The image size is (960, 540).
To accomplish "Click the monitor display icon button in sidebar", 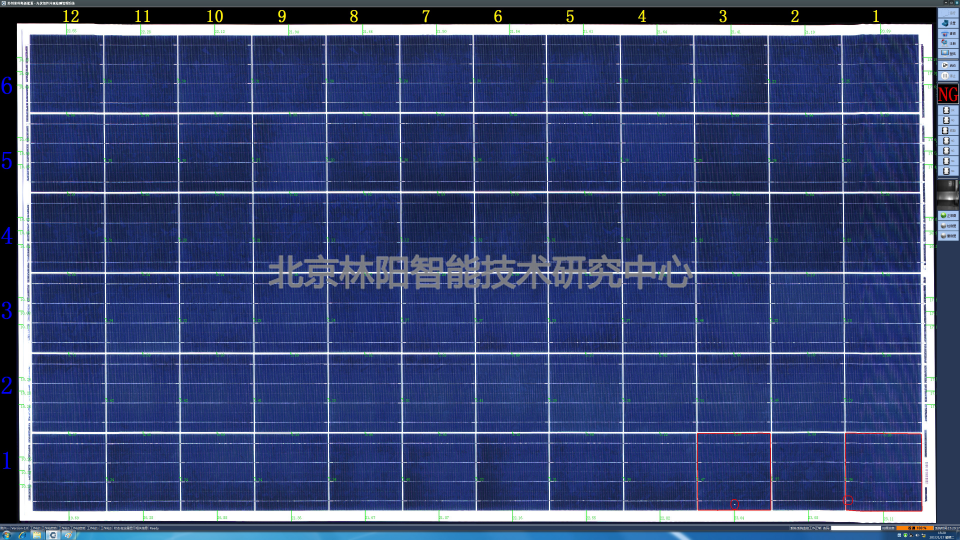I will click(x=948, y=53).
